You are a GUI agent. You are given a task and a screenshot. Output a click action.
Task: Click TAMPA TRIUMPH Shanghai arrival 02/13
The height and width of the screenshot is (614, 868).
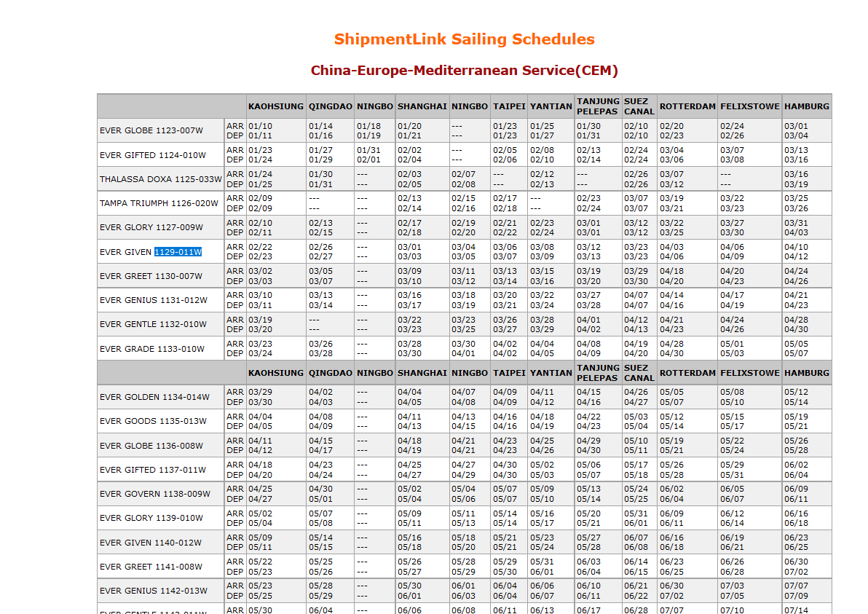coord(409,198)
